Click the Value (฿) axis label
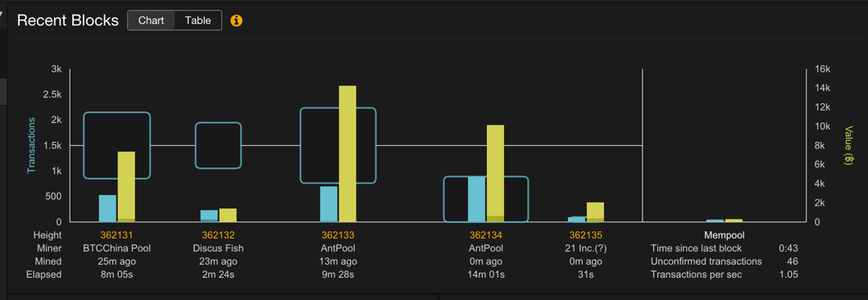 coord(848,146)
